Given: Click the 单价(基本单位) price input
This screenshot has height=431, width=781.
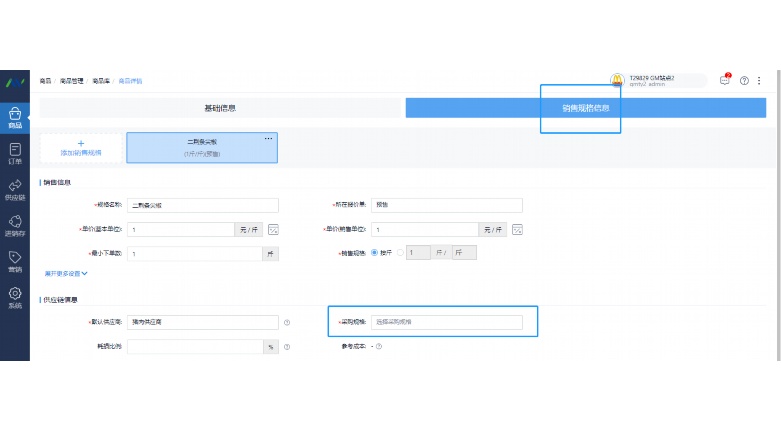Looking at the screenshot, I should coord(181,230).
